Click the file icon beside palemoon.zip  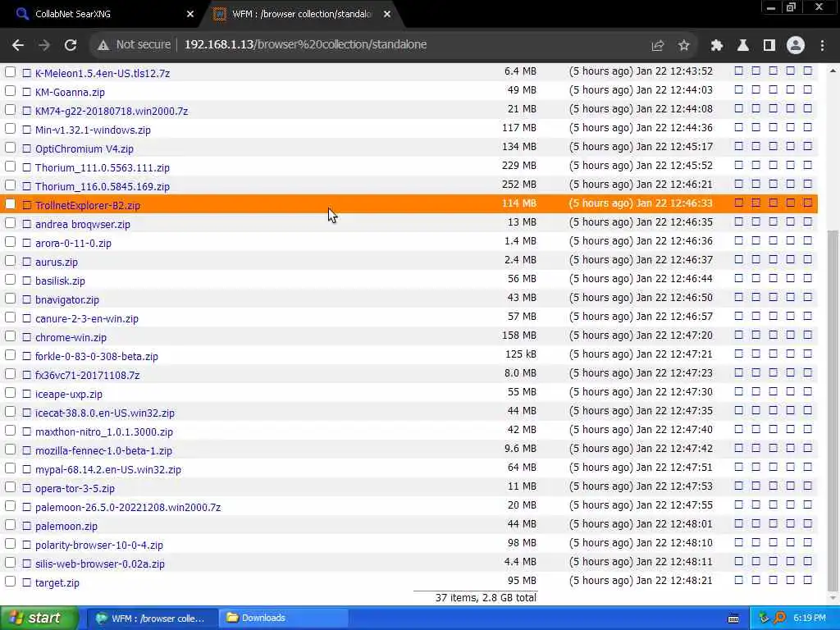27,526
